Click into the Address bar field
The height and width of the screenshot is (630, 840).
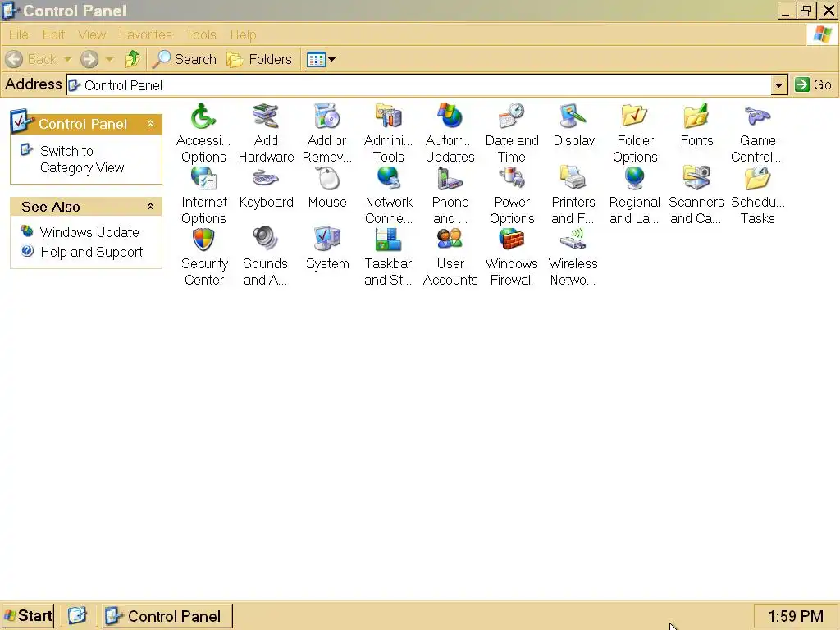[419, 85]
